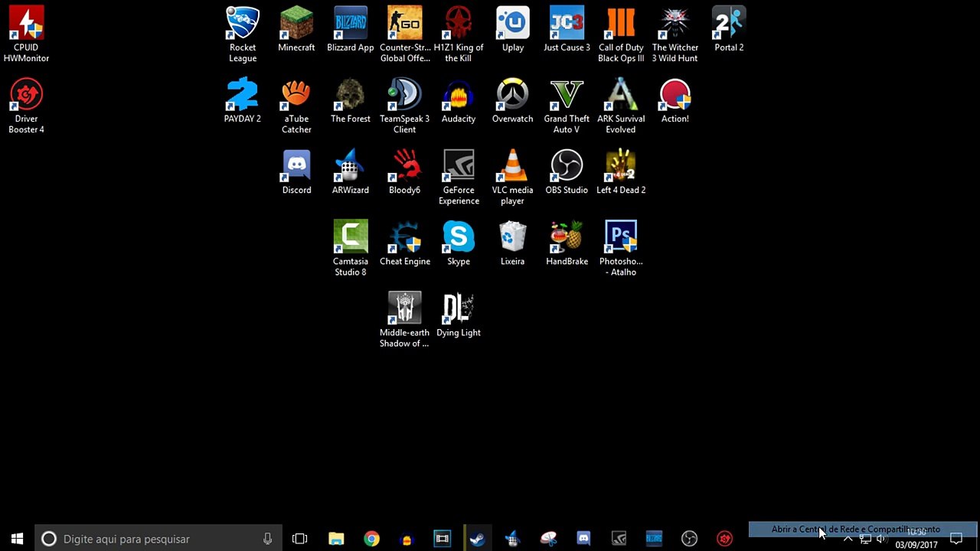980x551 pixels.
Task: Click Middle-earth Shadow of Mordor icon
Action: pyautogui.click(x=405, y=319)
